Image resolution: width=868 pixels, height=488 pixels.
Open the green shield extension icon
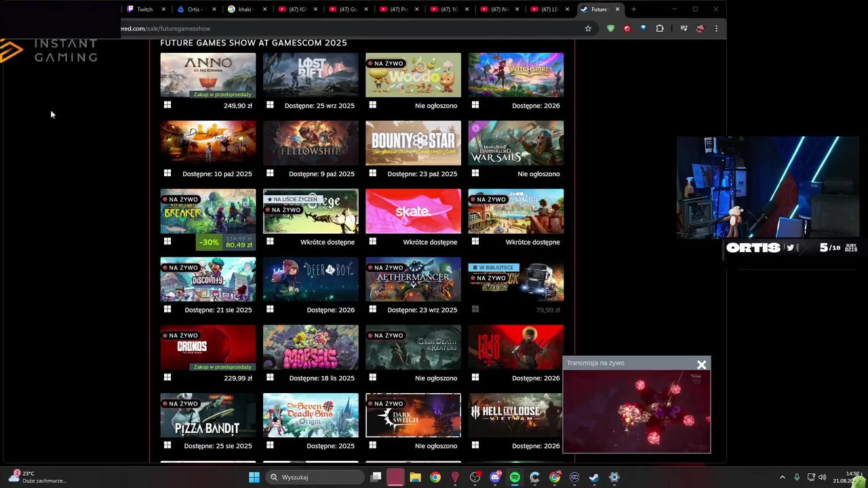[x=610, y=28]
